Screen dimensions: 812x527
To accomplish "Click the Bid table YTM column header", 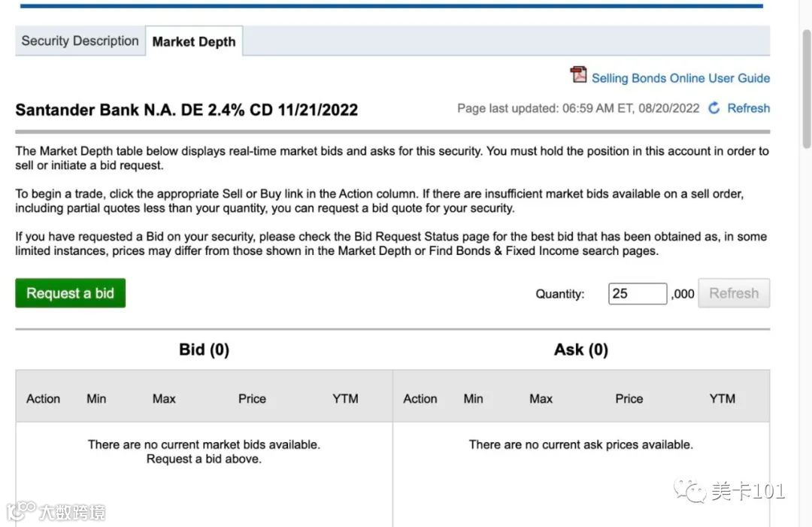I will point(345,398).
